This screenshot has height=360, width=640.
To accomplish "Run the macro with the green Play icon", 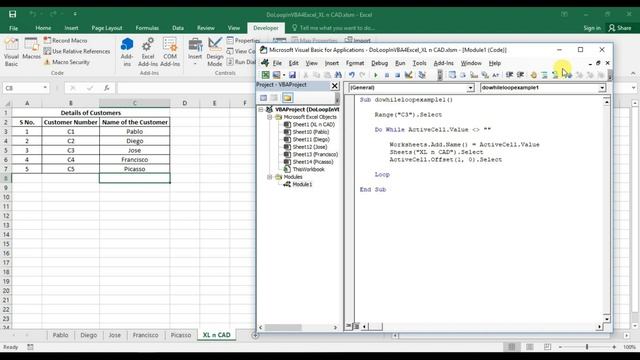I will tap(376, 75).
